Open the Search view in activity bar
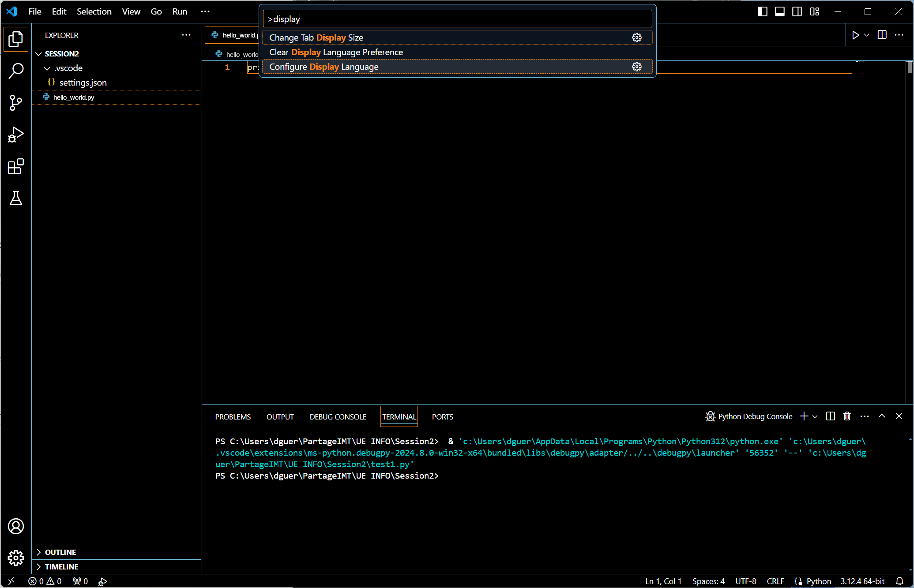 (x=16, y=71)
